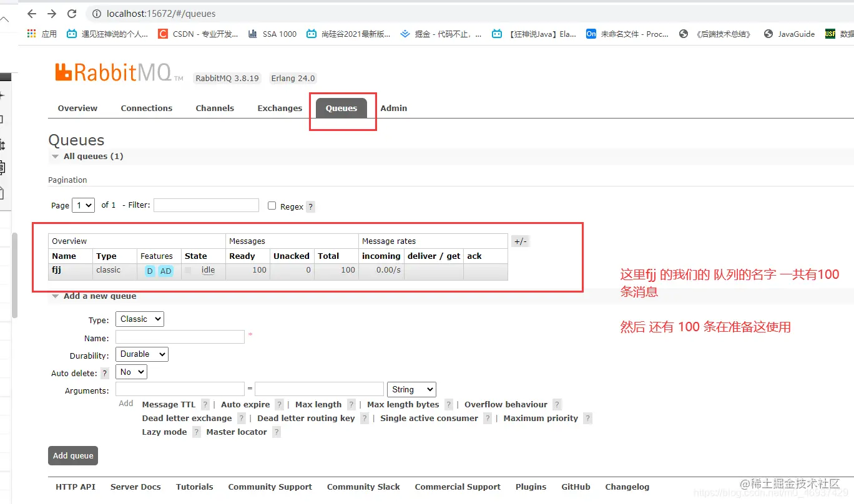Screen dimensions: 854x504
Task: Open the 未命名文件 ProcessOn bookmark
Action: [x=627, y=34]
